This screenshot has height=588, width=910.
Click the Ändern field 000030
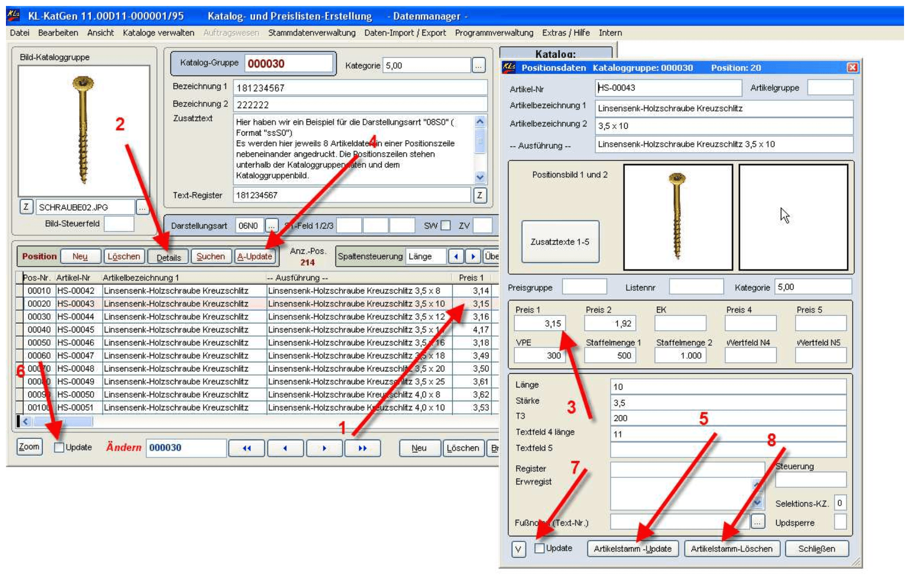pos(186,448)
